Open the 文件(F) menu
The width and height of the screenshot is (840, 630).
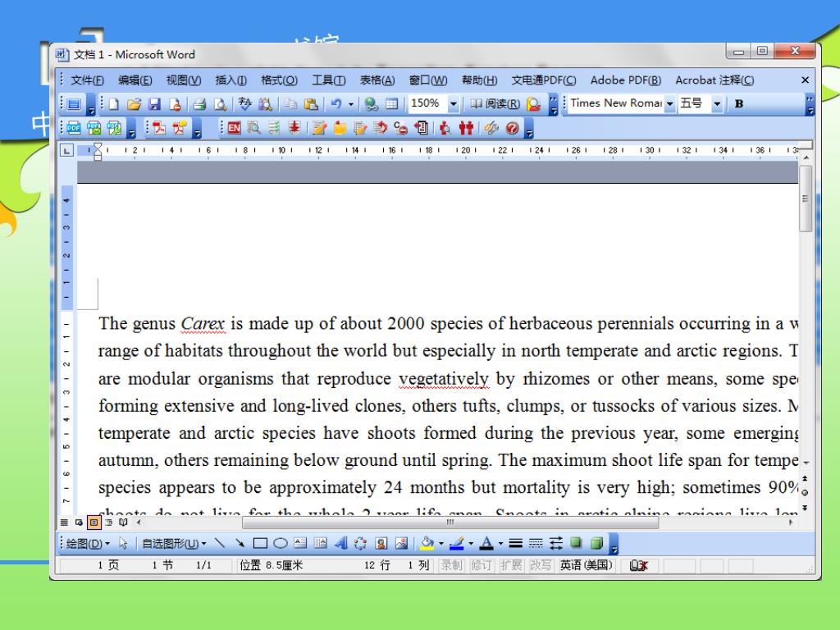coord(87,80)
